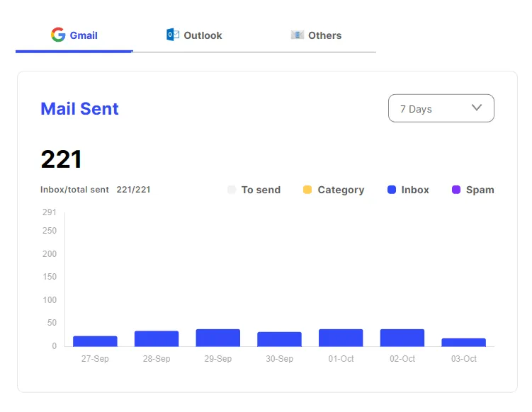Click the 221/221 ratio value
Screen dimensions: 532x412
[133, 190]
